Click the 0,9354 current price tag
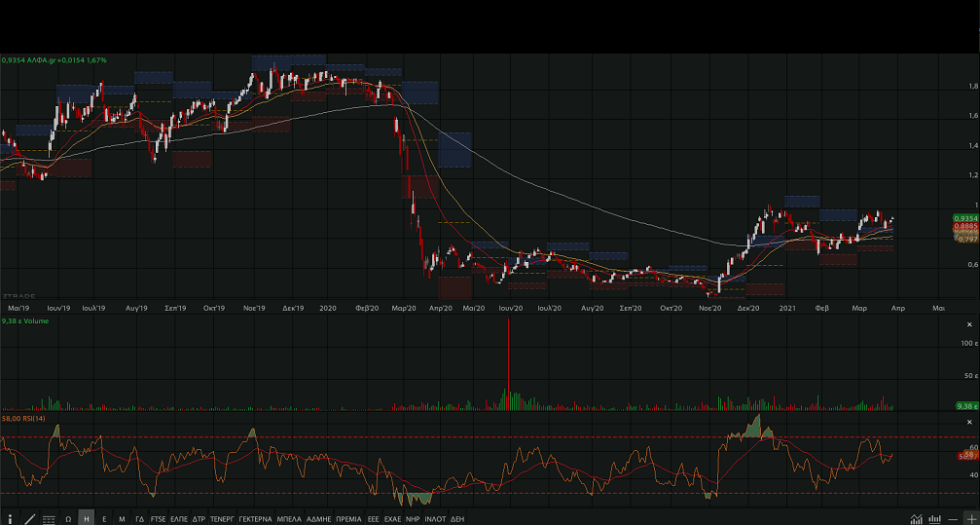 (x=965, y=218)
